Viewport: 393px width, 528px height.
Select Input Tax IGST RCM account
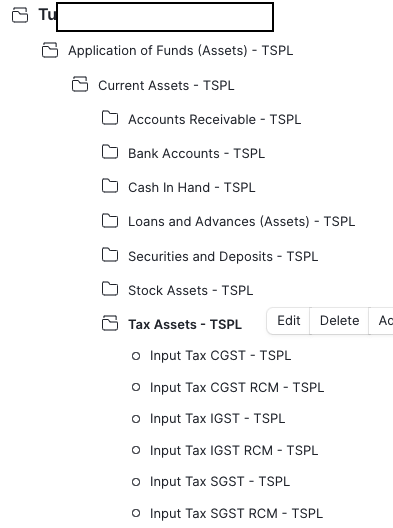[234, 450]
